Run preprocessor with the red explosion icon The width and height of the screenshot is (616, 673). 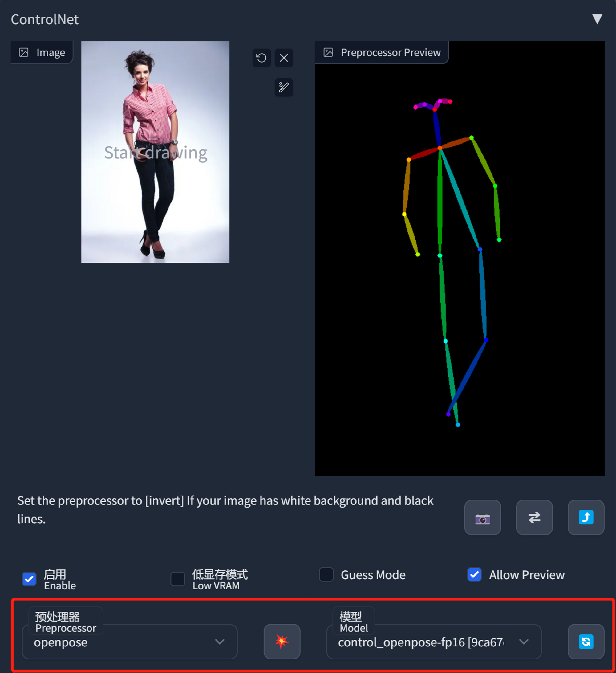tap(282, 641)
